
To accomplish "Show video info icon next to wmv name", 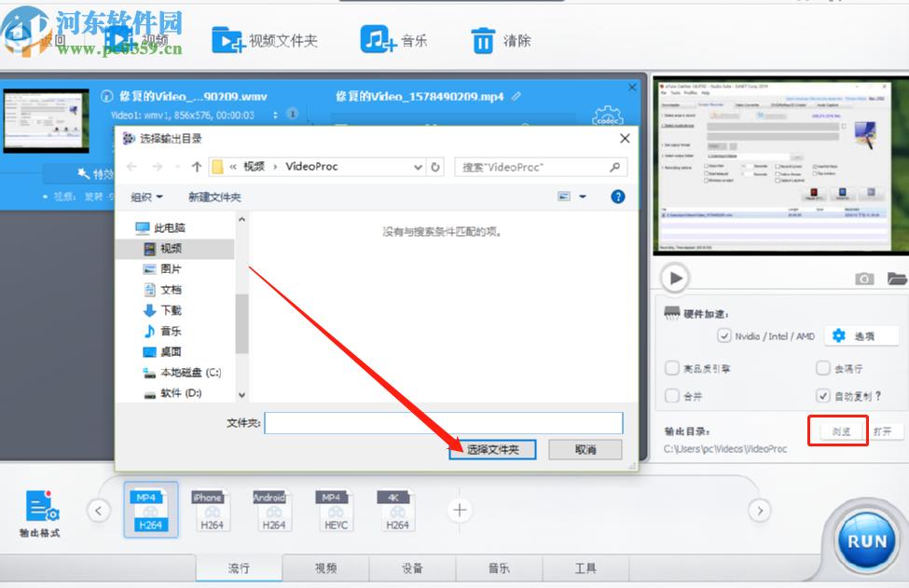I will (x=106, y=96).
